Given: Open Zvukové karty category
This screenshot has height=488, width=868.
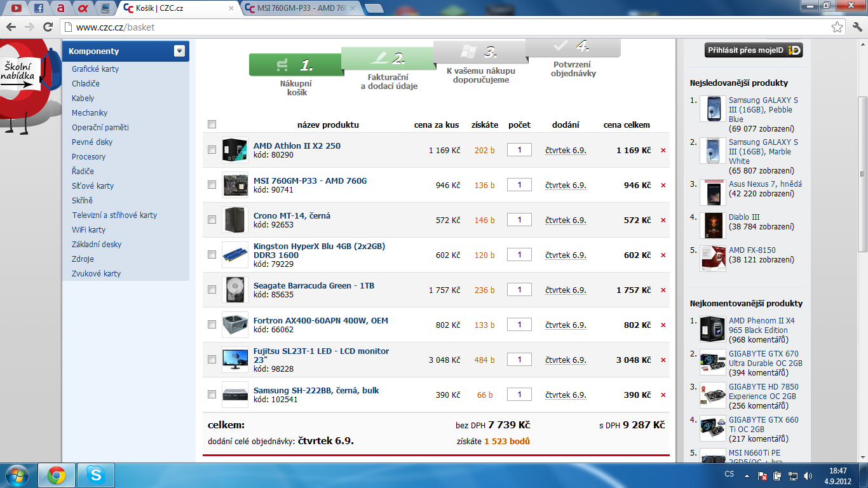Looking at the screenshot, I should (x=96, y=274).
